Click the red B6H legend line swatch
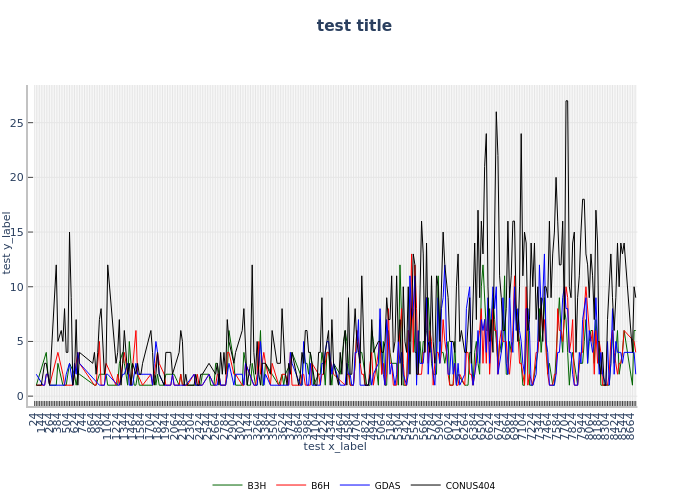This screenshot has width=700, height=500. (293, 486)
